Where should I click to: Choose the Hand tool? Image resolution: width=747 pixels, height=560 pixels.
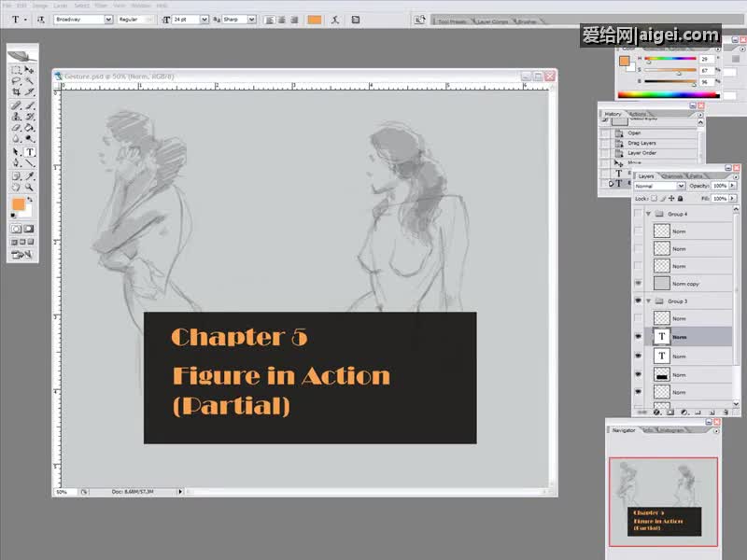[17, 187]
